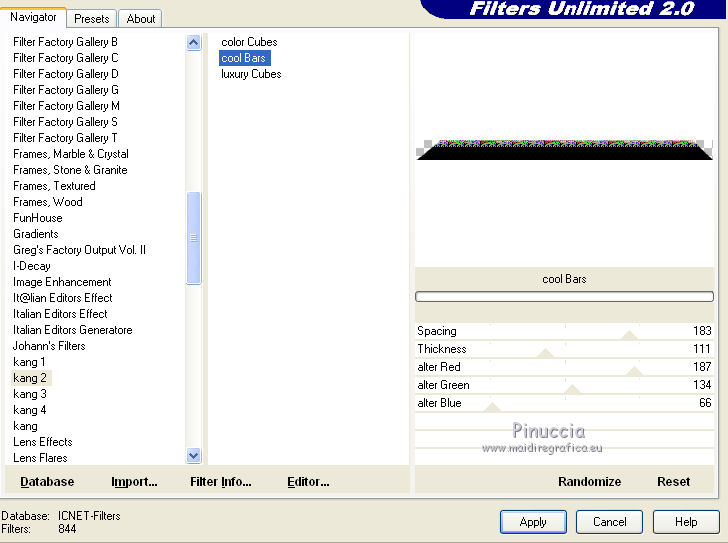Select the plain kang category
Screen dimensions: 728x543
coord(26,426)
